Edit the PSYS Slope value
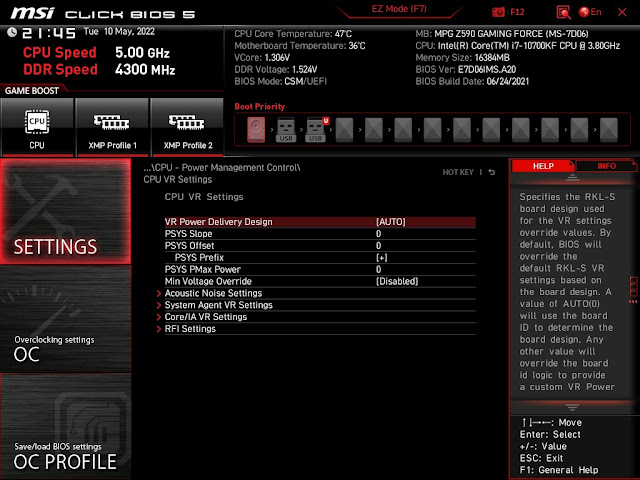 tap(320, 234)
